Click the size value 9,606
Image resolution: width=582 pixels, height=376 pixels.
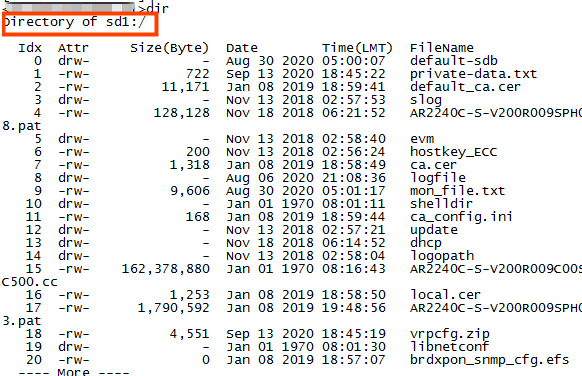[x=190, y=191]
